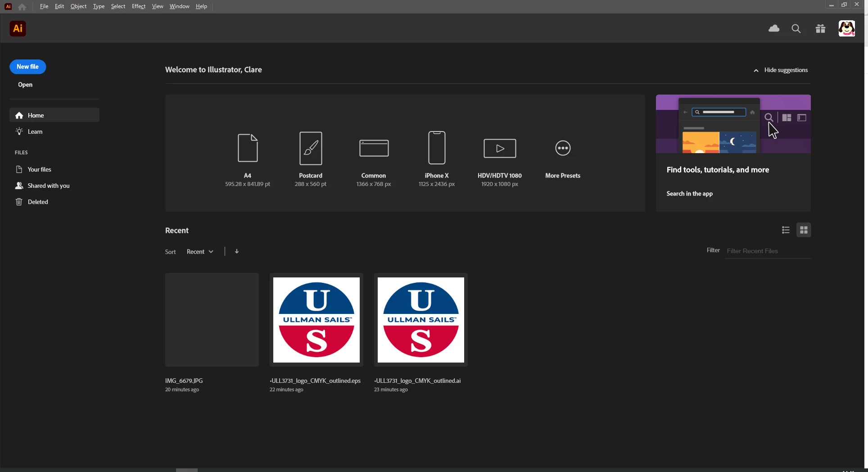Select the Postcard preset icon

311,148
